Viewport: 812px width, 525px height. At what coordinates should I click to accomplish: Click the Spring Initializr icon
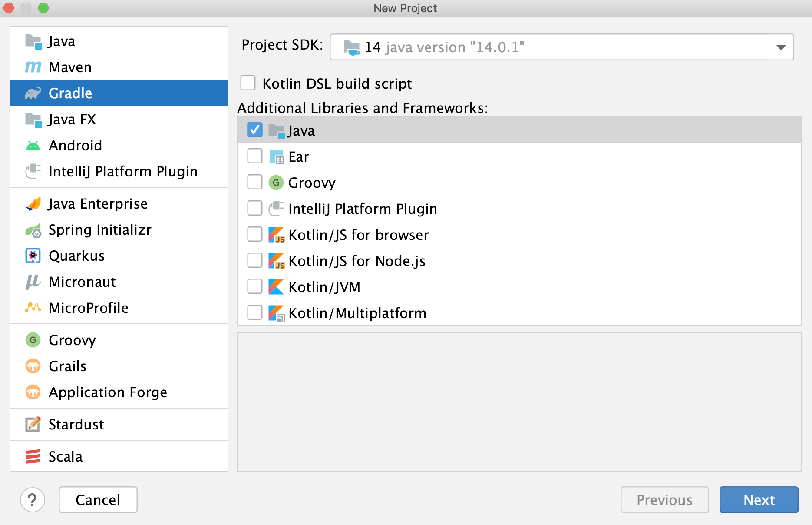click(x=33, y=230)
